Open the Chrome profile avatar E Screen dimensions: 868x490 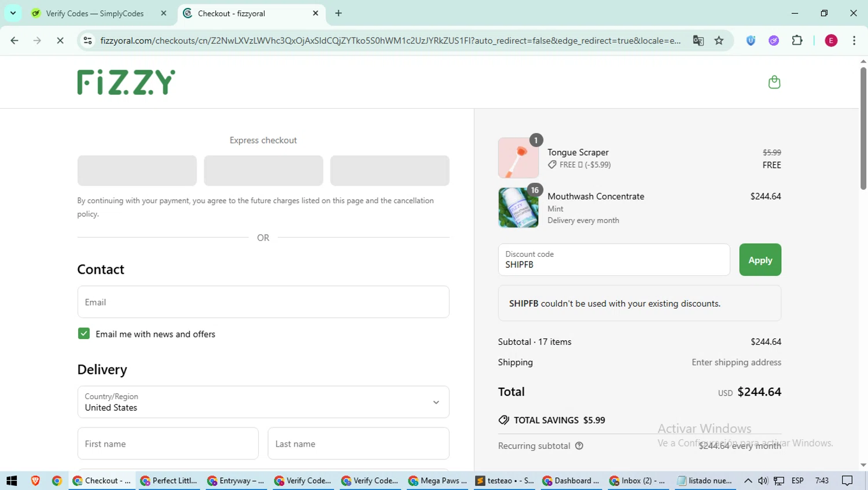tap(831, 40)
